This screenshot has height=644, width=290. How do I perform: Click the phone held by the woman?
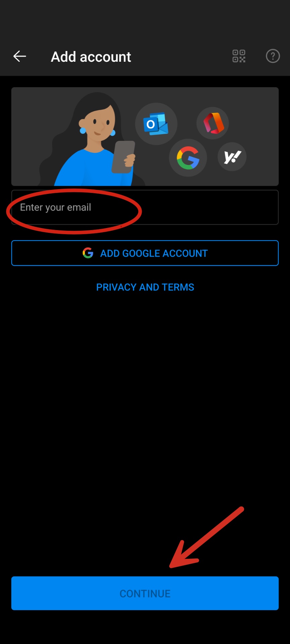pyautogui.click(x=123, y=157)
